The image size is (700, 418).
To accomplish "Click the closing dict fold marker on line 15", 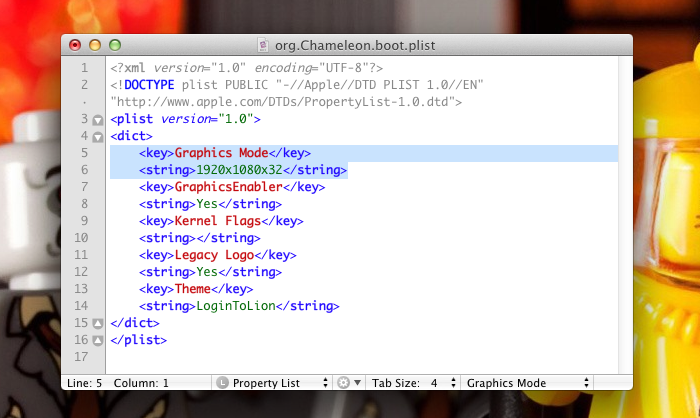I will pyautogui.click(x=98, y=323).
